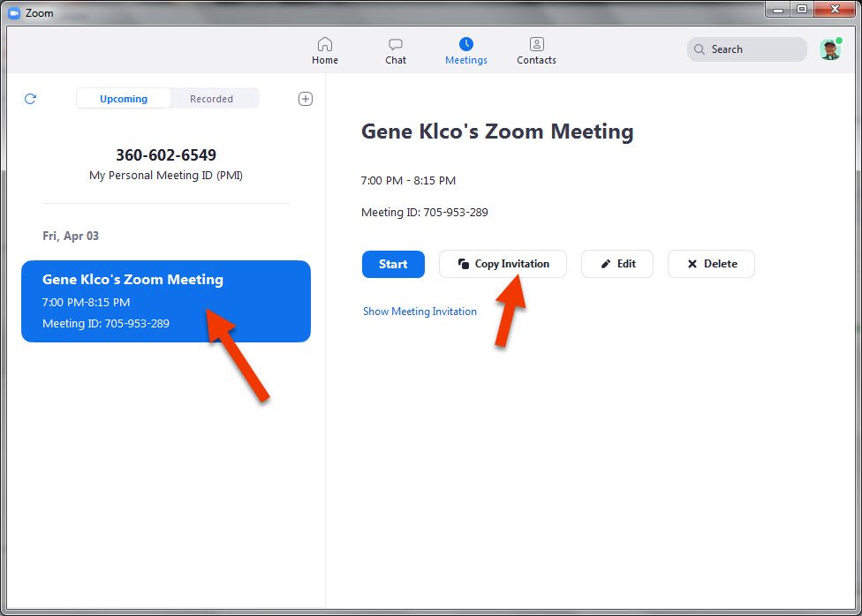Show the meeting invitation text

pyautogui.click(x=420, y=312)
